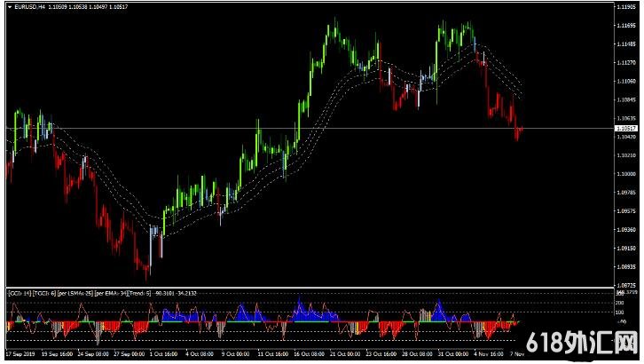Click the 1.09575 price axis label
The height and width of the screenshot is (364, 644).
626,210
